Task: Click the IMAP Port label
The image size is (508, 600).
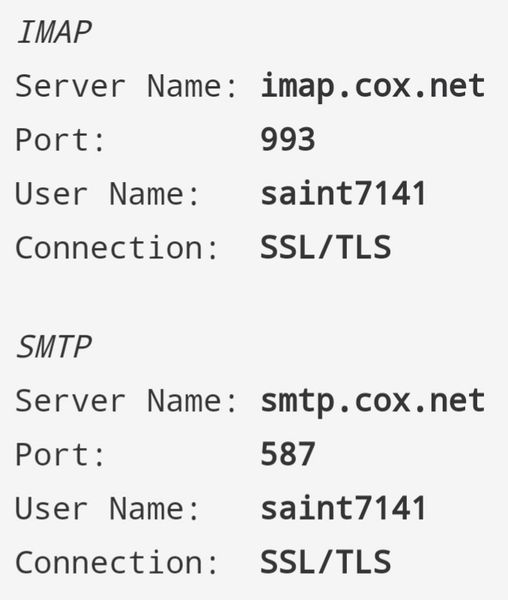Action: (x=60, y=140)
